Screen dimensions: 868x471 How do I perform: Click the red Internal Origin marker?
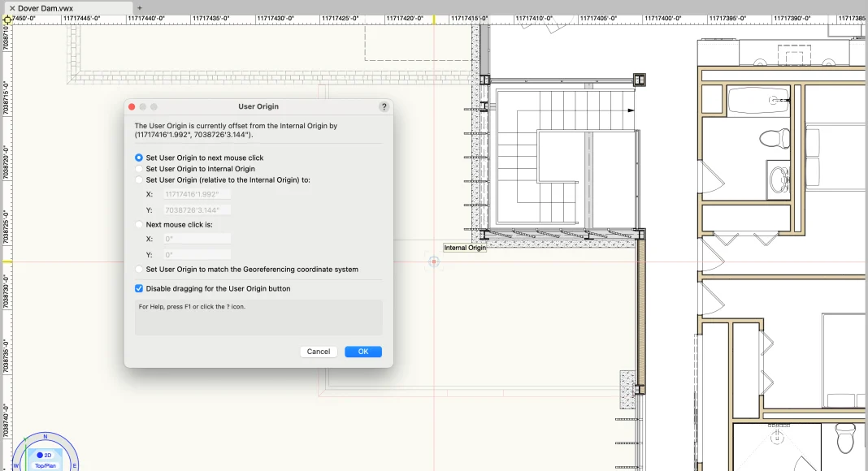point(434,261)
